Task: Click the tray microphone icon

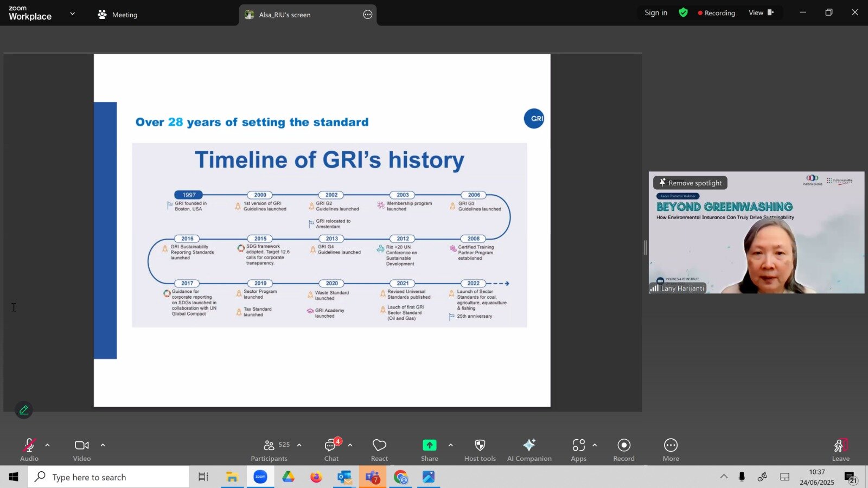Action: tap(742, 477)
